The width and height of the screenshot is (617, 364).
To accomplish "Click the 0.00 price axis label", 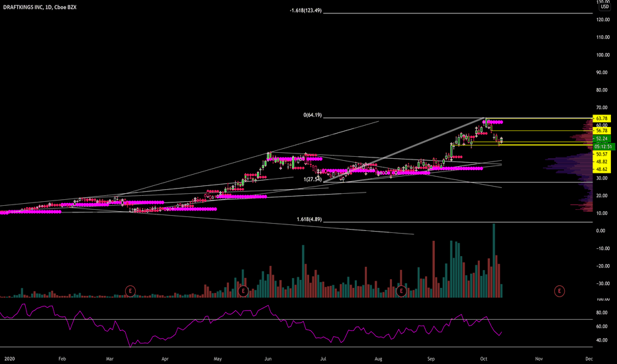I will 601,231.
